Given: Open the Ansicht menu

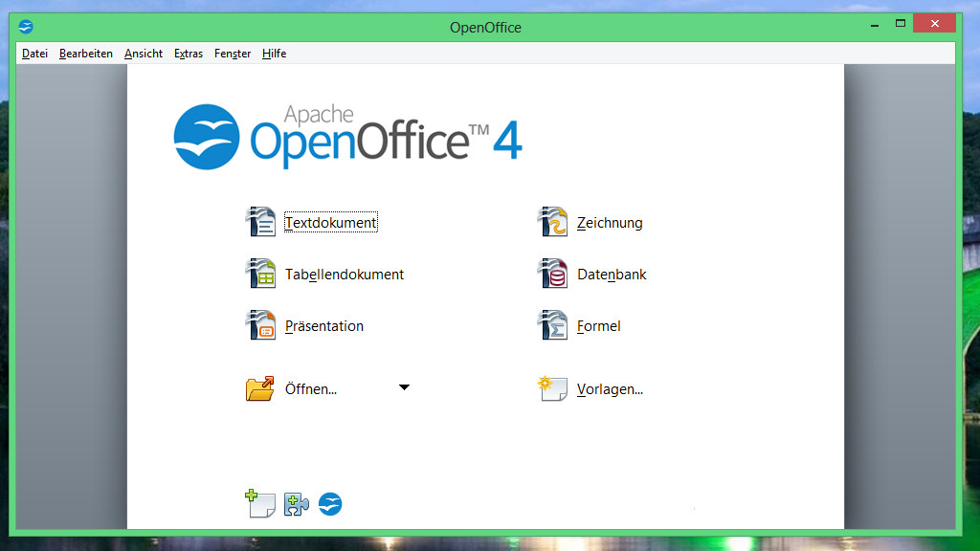Looking at the screenshot, I should click(x=144, y=54).
